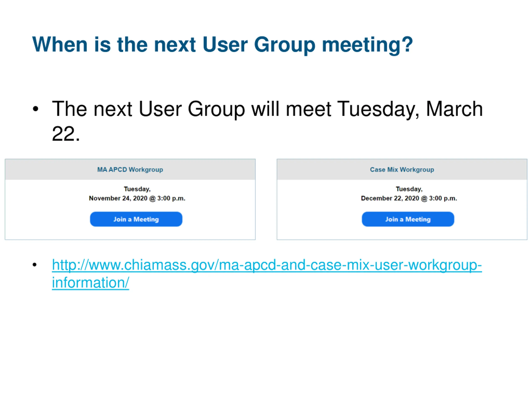Click the "22." on the second text line
The image size is (532, 399).
(x=65, y=134)
